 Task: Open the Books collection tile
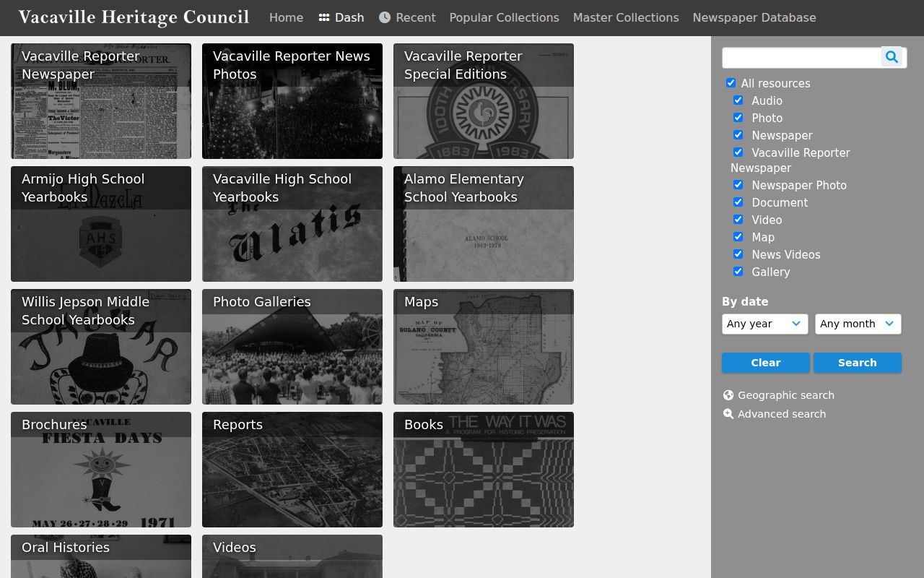[x=484, y=470]
